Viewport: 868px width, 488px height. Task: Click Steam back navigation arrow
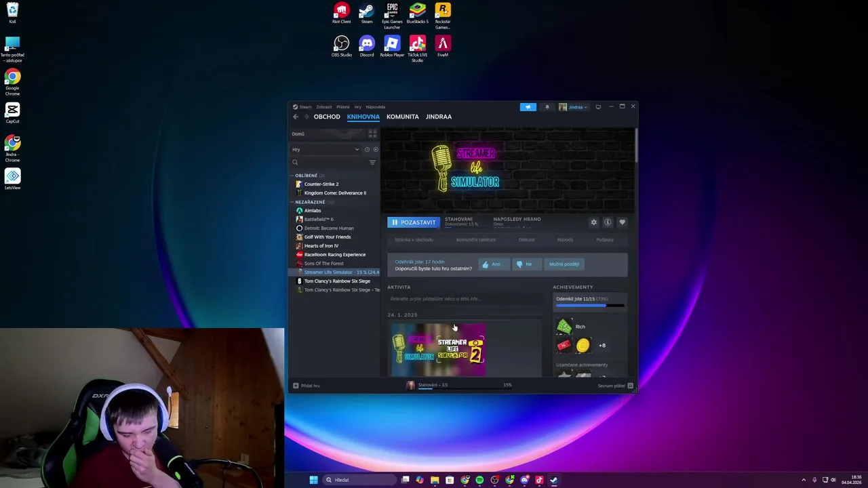coord(295,117)
